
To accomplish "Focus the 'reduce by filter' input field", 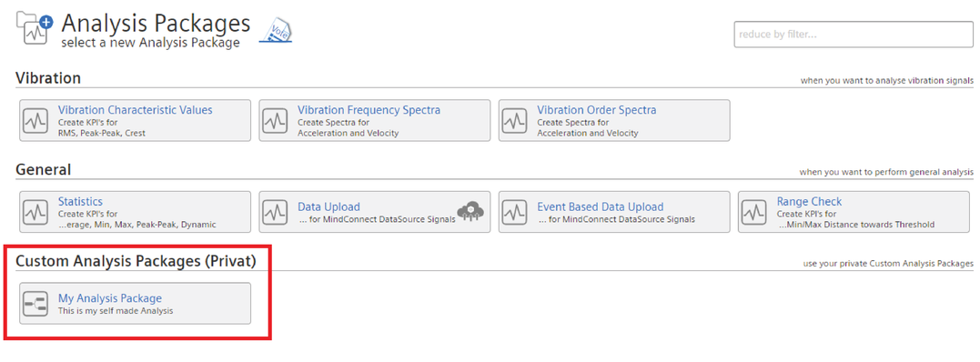I will click(854, 35).
